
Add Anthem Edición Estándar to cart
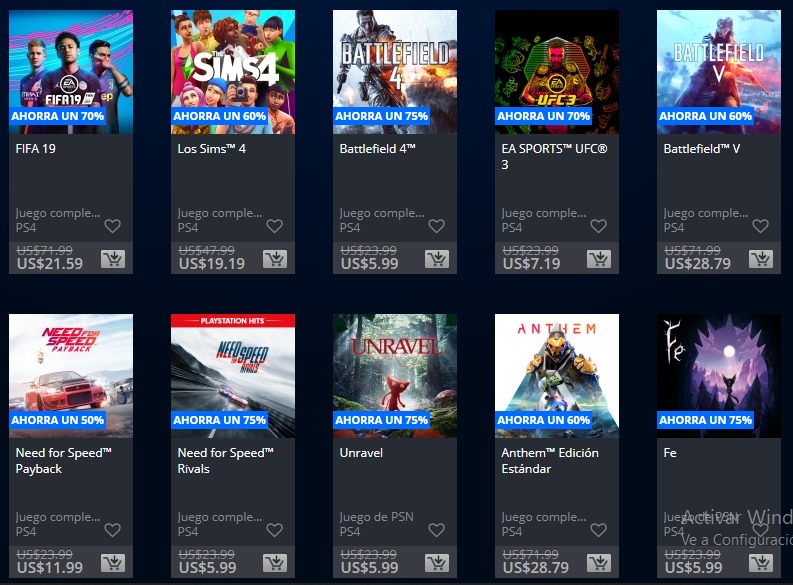coord(599,563)
